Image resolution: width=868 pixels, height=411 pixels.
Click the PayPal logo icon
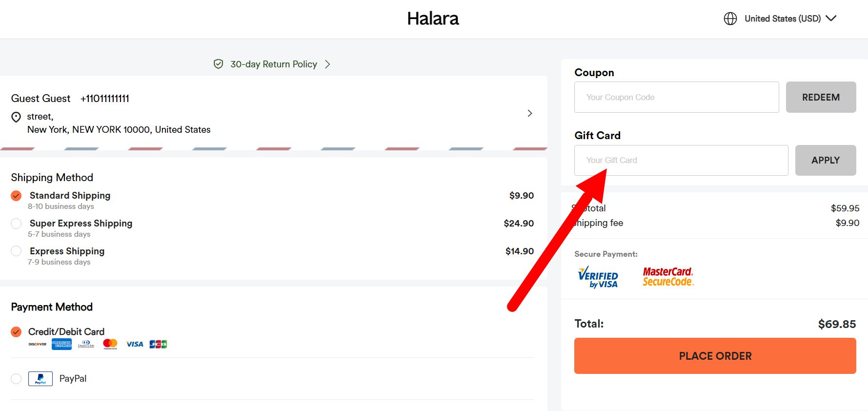(x=40, y=378)
